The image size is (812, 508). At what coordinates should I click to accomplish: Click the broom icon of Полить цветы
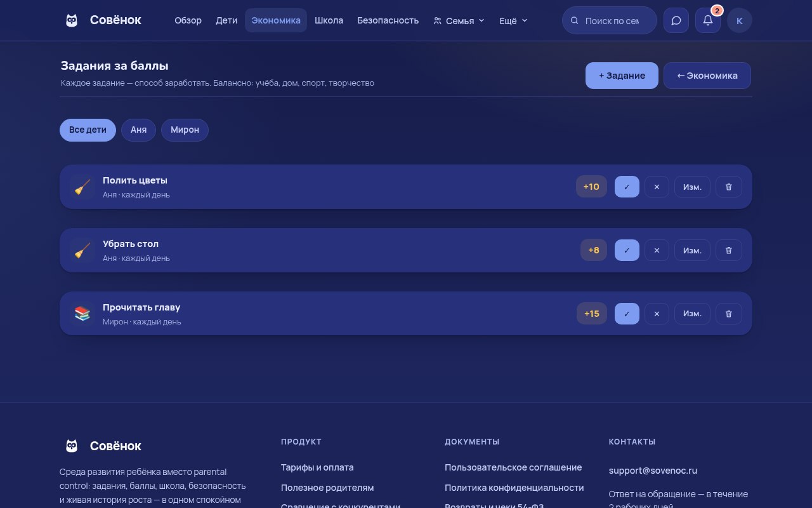pos(82,187)
